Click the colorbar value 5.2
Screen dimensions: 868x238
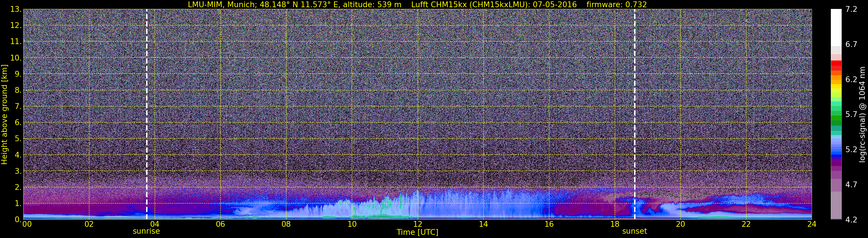tap(851, 149)
